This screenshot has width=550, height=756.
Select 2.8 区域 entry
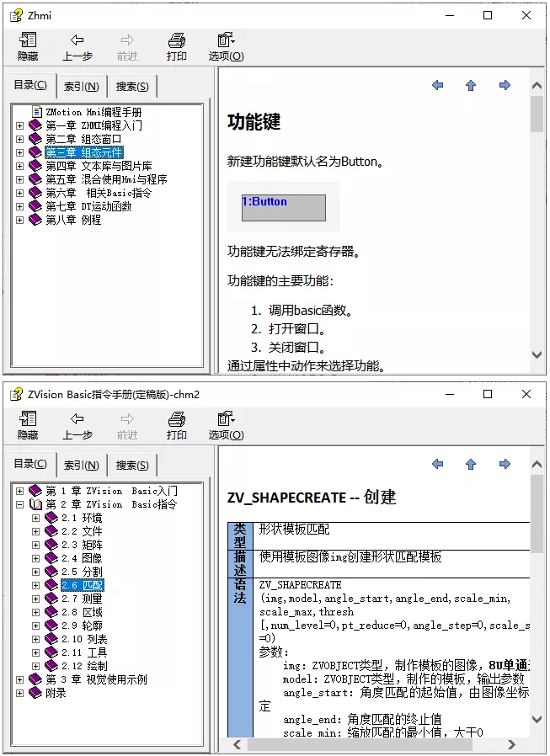(x=82, y=612)
